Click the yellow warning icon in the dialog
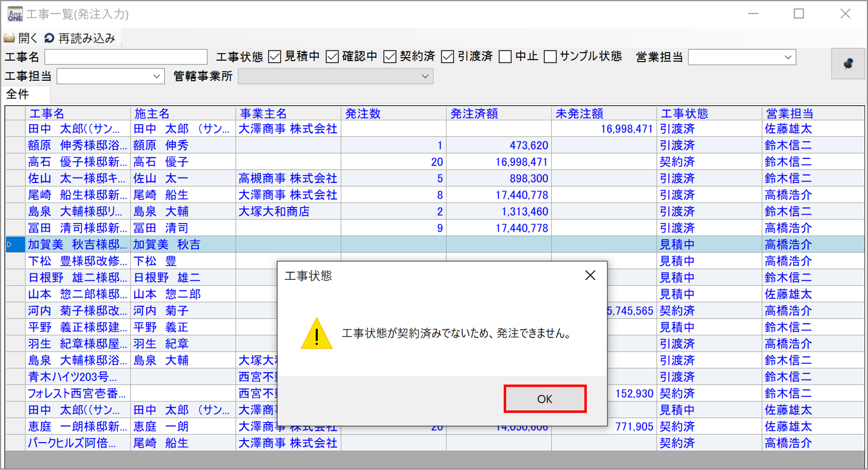This screenshot has height=470, width=868. click(316, 334)
